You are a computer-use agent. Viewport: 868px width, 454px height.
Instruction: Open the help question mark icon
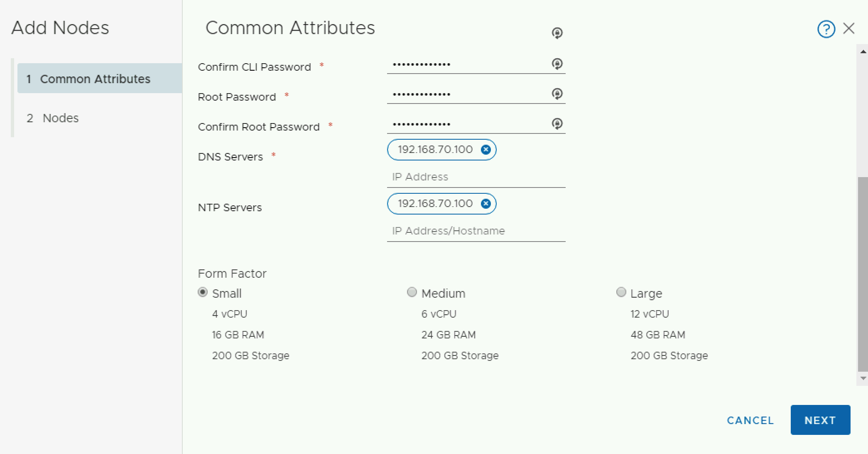pos(826,29)
